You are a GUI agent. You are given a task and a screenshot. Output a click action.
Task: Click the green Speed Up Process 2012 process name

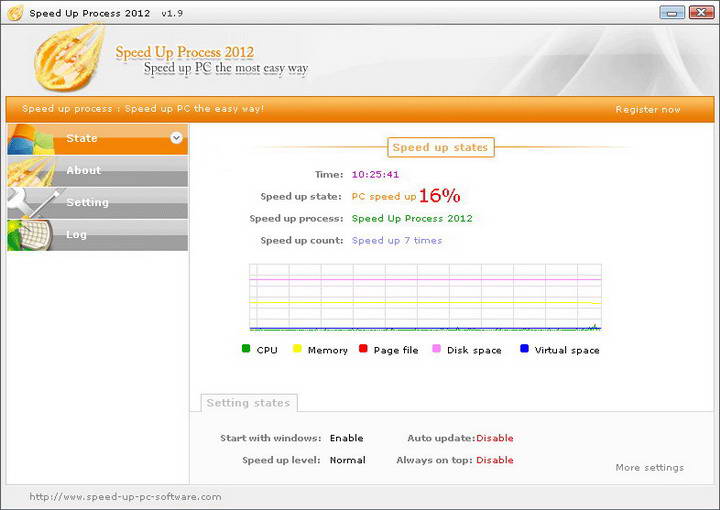click(x=412, y=219)
